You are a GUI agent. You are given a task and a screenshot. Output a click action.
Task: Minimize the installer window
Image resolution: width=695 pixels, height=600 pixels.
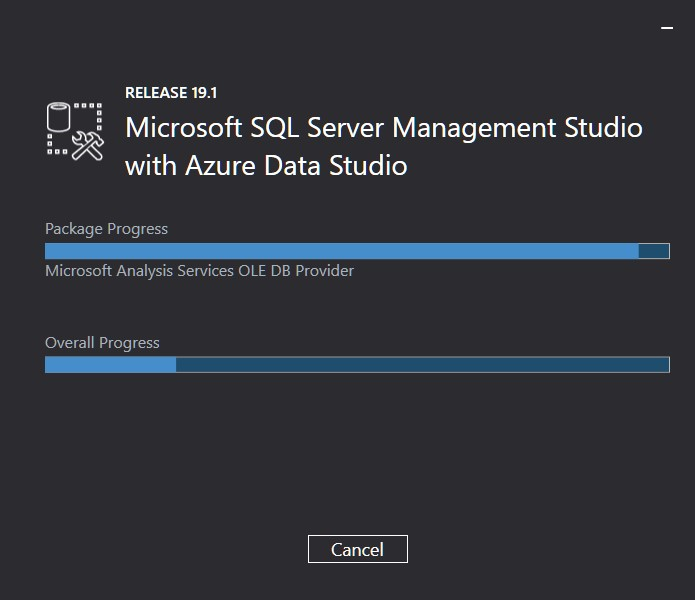pos(667,28)
